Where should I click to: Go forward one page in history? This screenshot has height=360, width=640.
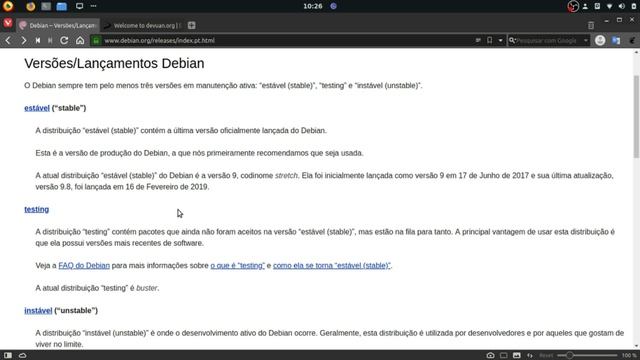[x=23, y=40]
